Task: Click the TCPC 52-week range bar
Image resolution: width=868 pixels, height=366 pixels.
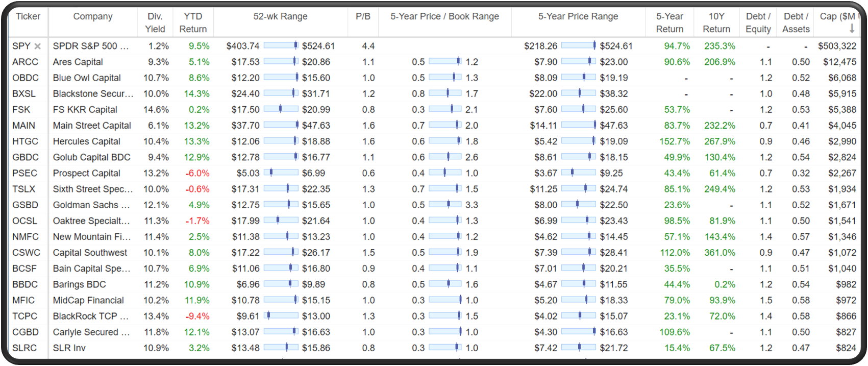Action: (281, 315)
